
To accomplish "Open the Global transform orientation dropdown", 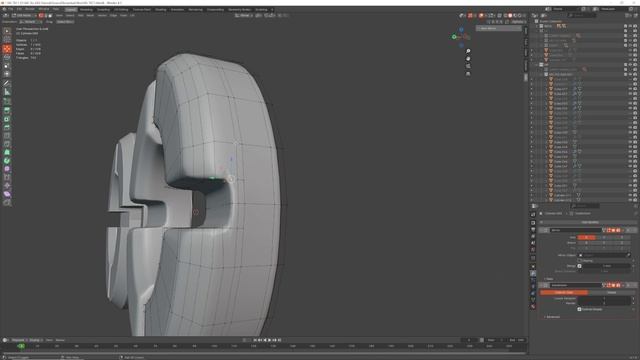I will (244, 16).
